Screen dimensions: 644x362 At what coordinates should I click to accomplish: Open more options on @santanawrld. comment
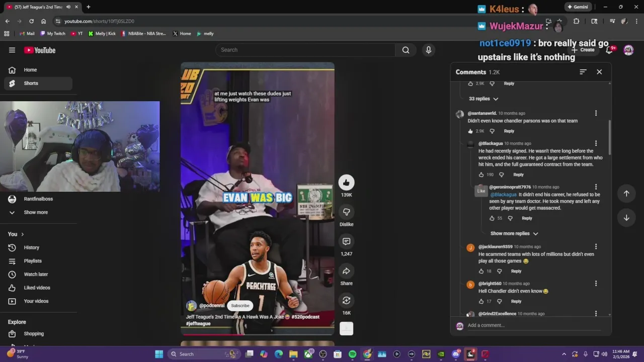(596, 113)
